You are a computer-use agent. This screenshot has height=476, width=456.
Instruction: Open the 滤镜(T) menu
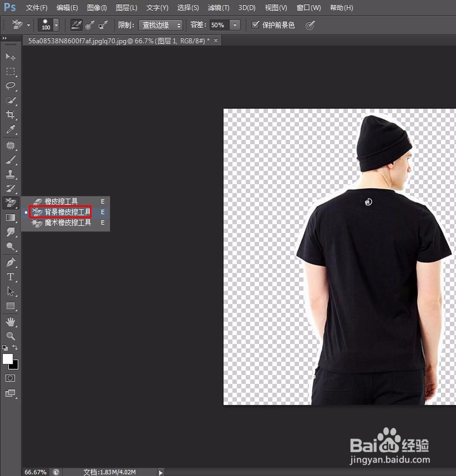coord(219,8)
